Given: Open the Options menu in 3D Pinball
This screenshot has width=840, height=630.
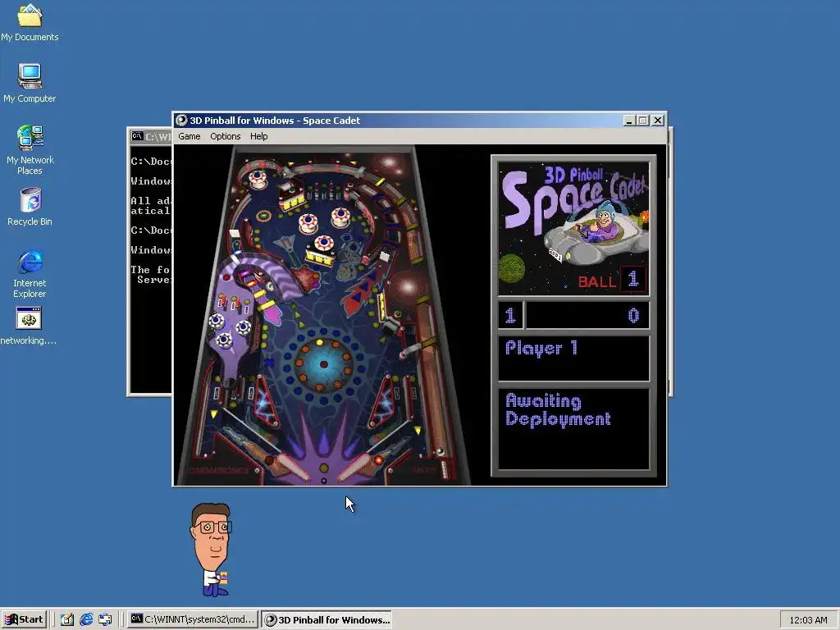Looking at the screenshot, I should pyautogui.click(x=225, y=136).
